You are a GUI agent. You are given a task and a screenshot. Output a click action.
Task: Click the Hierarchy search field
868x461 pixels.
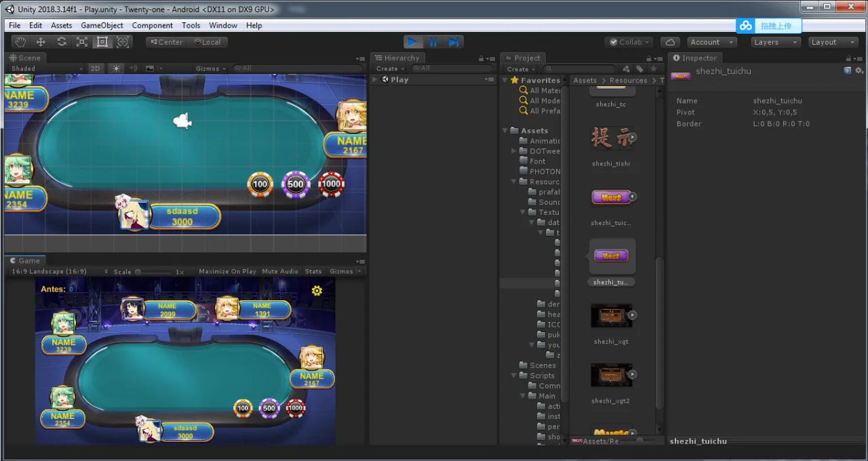coord(451,68)
